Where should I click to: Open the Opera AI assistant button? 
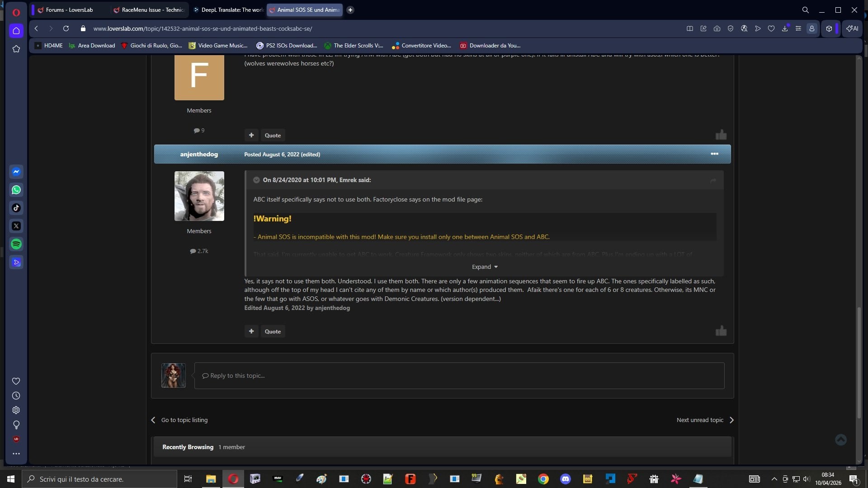pos(852,28)
